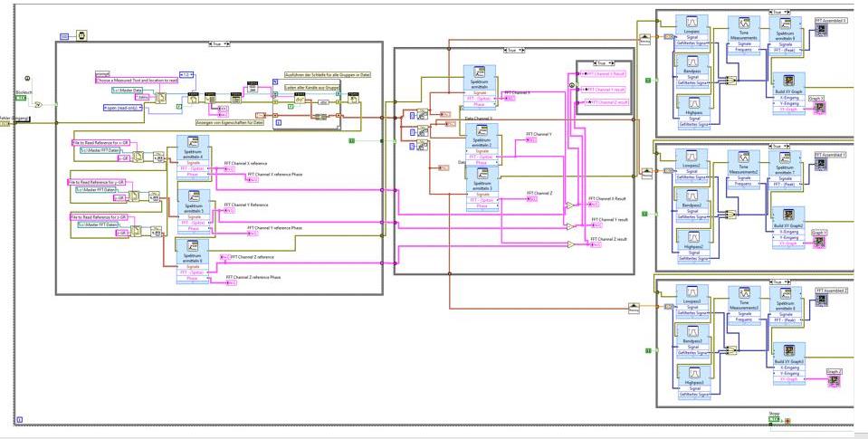This screenshot has height=439, width=868.
Task: Click the FFT Assembled Y terminal
Action: point(821,165)
